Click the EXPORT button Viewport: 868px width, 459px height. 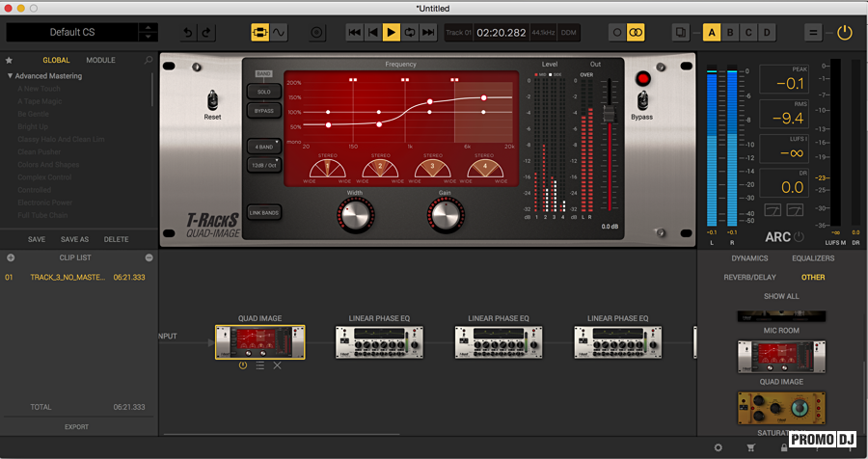click(x=76, y=427)
